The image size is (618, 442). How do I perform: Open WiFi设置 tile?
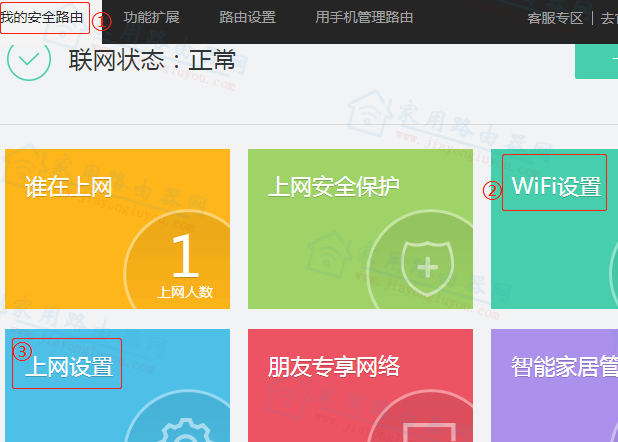[556, 186]
